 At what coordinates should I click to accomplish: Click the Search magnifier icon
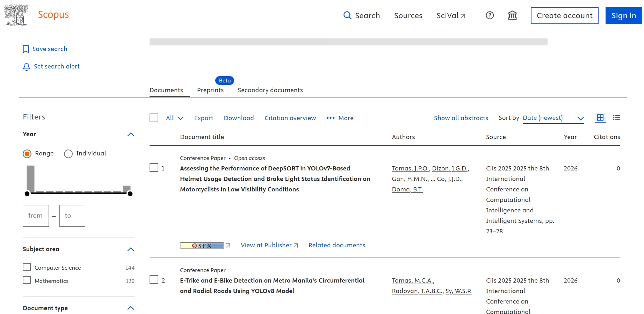click(x=347, y=15)
